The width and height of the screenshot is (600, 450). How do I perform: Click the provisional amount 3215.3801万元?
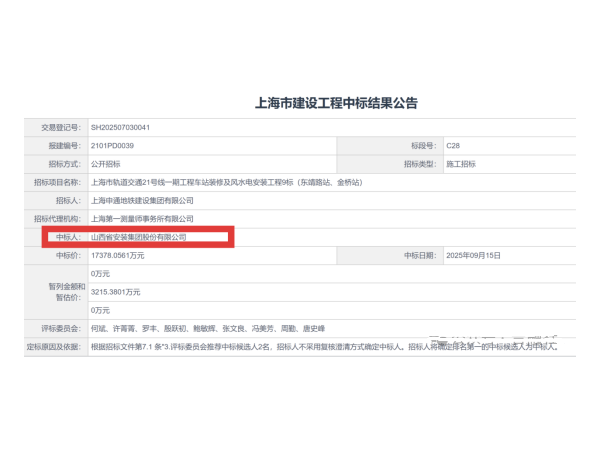[116, 292]
